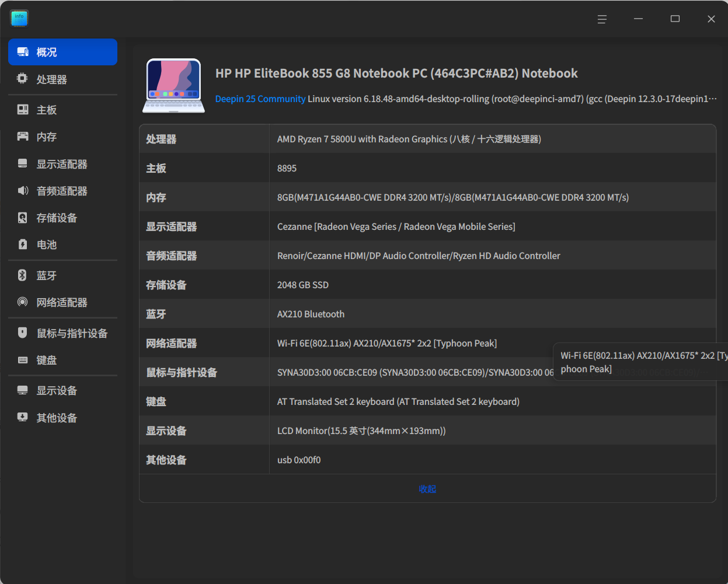Click the Linux version 6.18.48 kernel text

[513, 99]
